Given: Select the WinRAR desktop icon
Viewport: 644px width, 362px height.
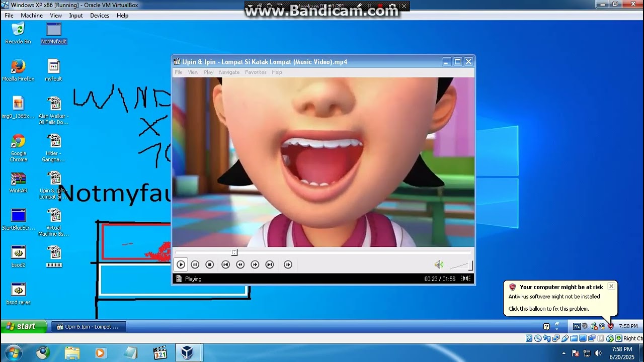Looking at the screenshot, I should coord(18,182).
